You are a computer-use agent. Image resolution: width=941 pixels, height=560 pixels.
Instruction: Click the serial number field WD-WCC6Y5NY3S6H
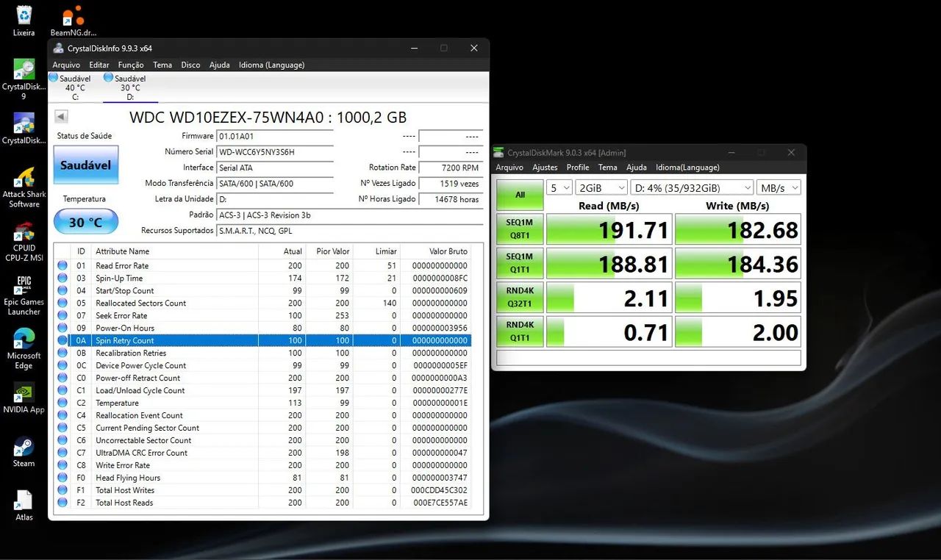pyautogui.click(x=275, y=152)
